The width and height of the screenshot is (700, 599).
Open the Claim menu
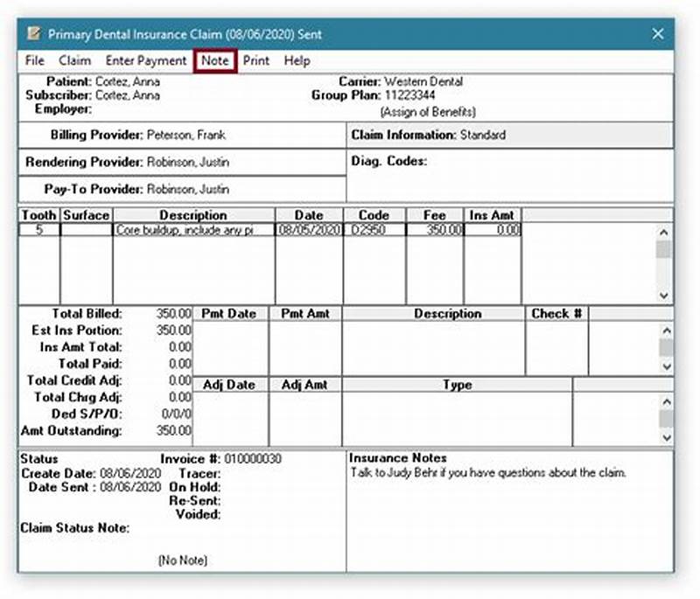pyautogui.click(x=75, y=61)
